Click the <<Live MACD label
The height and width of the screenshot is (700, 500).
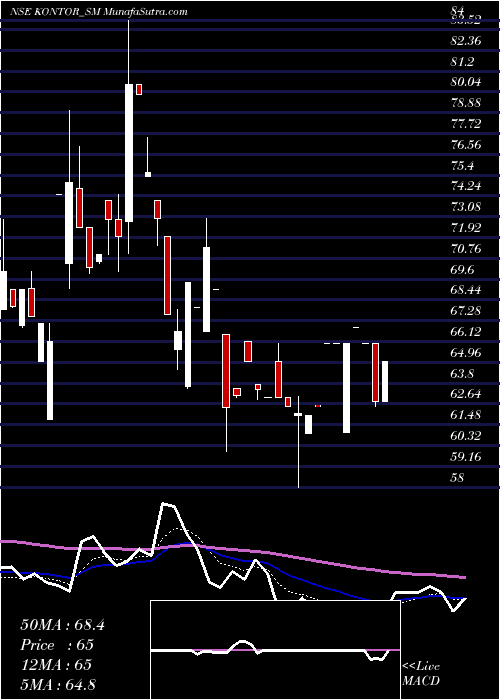pos(421,674)
